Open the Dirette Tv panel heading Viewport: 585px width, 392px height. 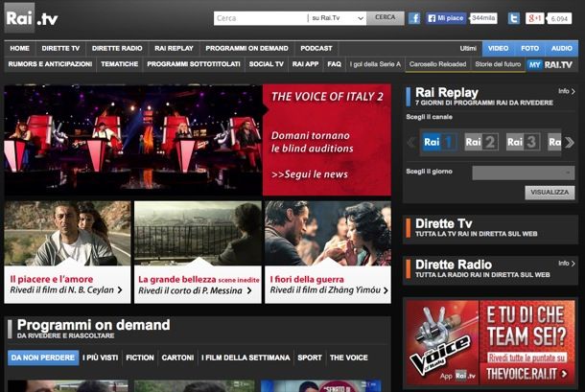pos(444,223)
